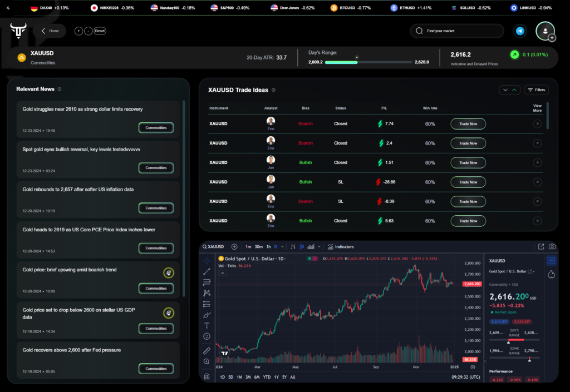Click the Day's Range progress bar

point(367,62)
